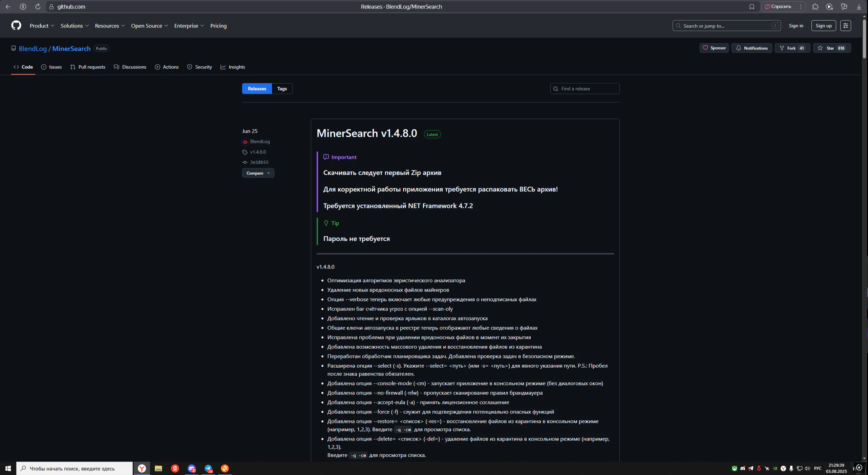The width and height of the screenshot is (868, 475).
Task: Bookmark this page with the bookmark icon
Action: [x=752, y=6]
